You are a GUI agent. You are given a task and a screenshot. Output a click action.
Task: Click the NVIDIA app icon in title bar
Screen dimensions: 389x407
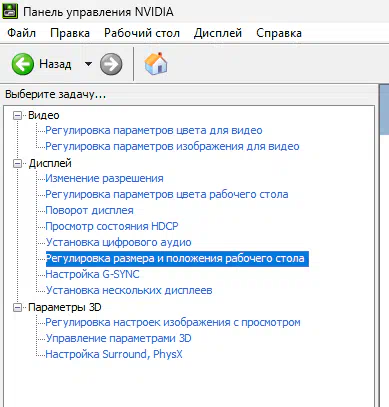(10, 10)
